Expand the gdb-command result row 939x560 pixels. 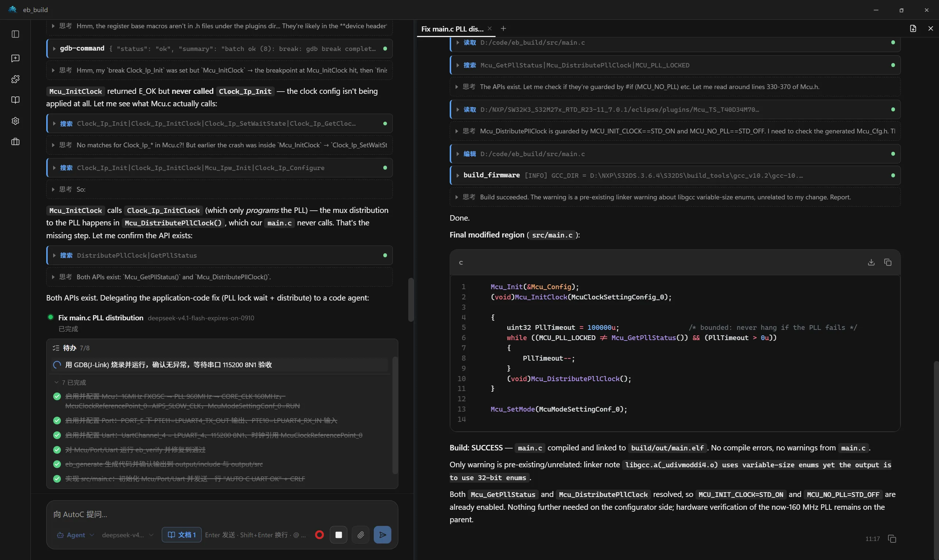point(219,49)
